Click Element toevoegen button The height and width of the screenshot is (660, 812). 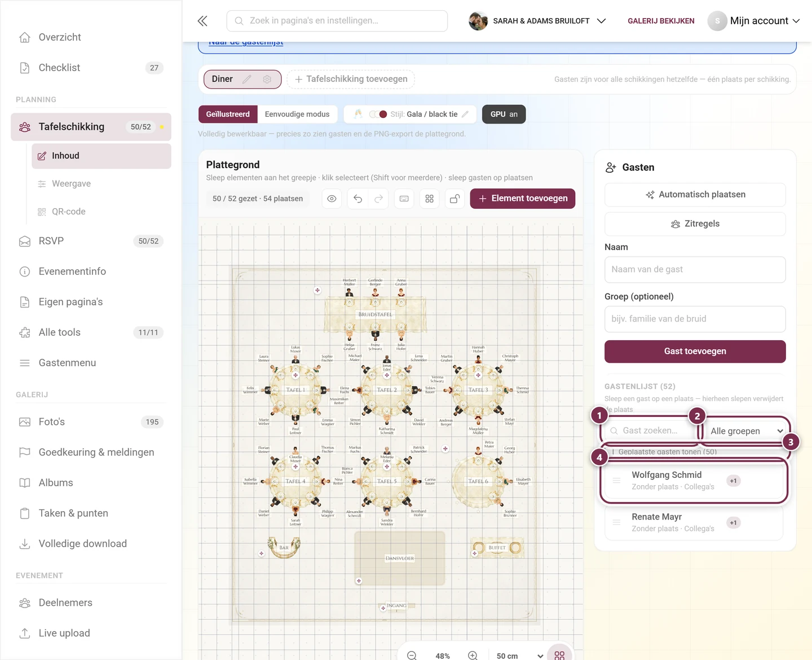tap(523, 199)
